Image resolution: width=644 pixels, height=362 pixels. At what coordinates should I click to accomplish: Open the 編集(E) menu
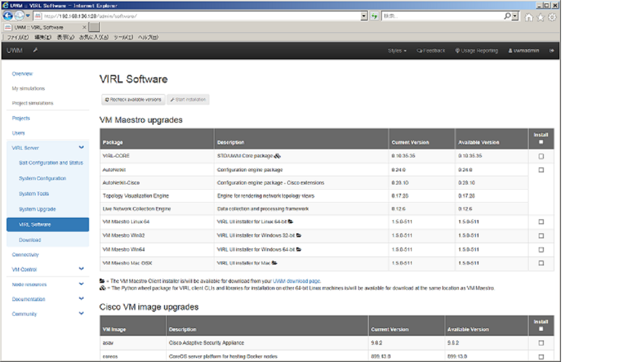43,37
